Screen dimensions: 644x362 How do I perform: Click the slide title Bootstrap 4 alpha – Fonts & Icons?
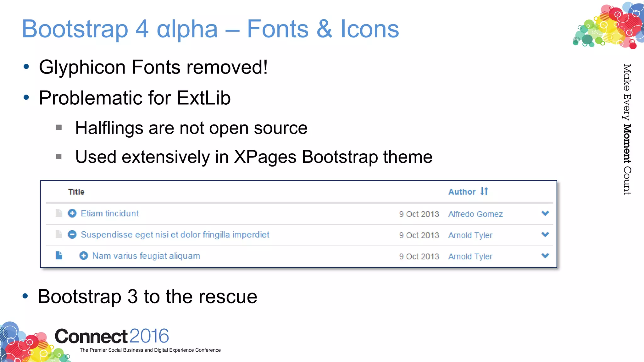210,29
